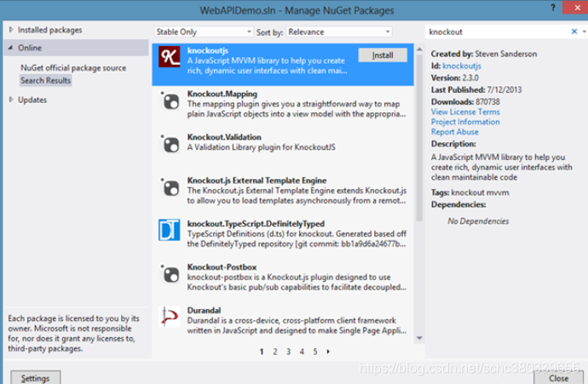Click in the knockout search field
The image size is (588, 384).
[x=499, y=32]
